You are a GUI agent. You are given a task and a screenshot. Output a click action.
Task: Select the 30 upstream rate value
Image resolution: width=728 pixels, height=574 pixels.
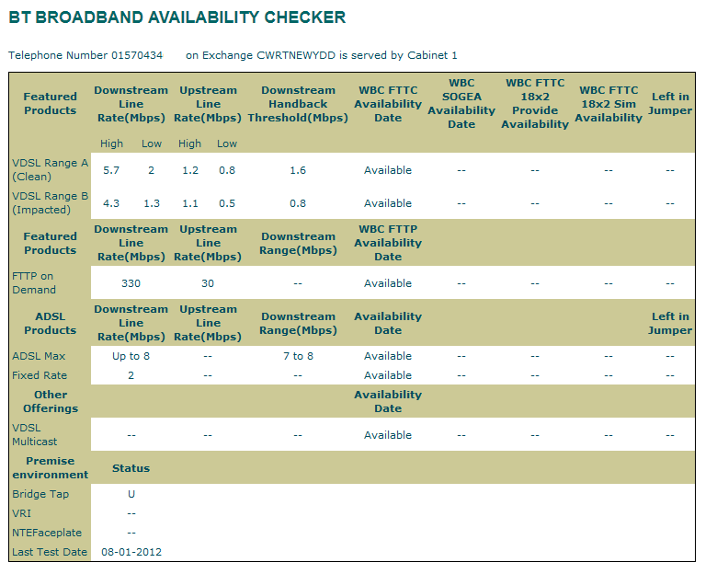(x=208, y=283)
